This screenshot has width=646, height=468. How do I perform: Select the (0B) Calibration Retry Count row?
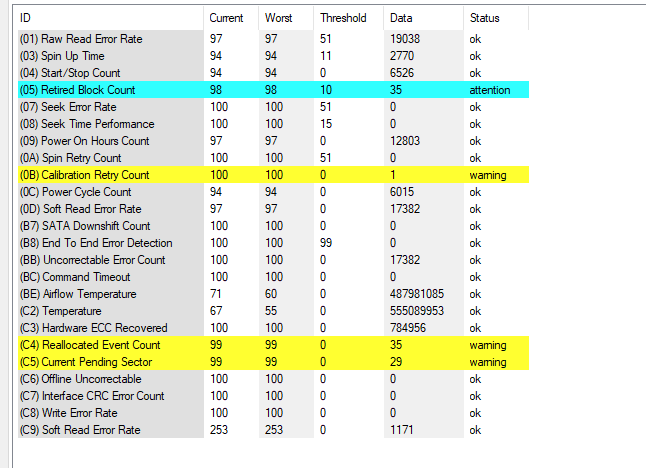274,175
